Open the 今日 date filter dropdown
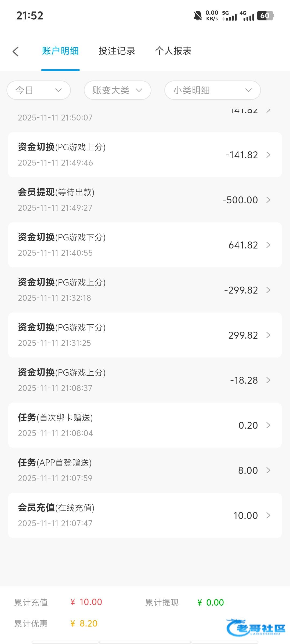Screen dimensions: 290x644 39,90
